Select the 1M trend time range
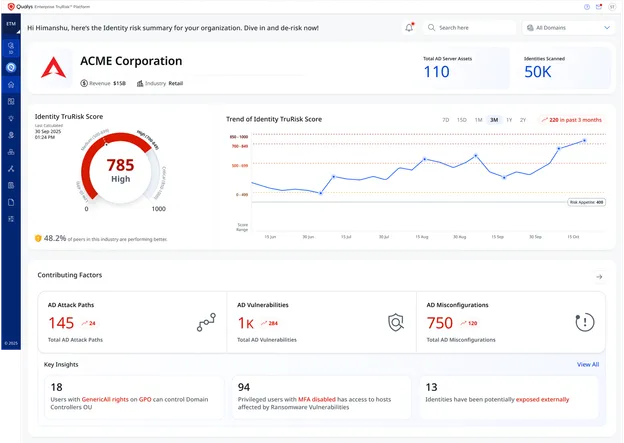This screenshot has width=624, height=443. [478, 120]
